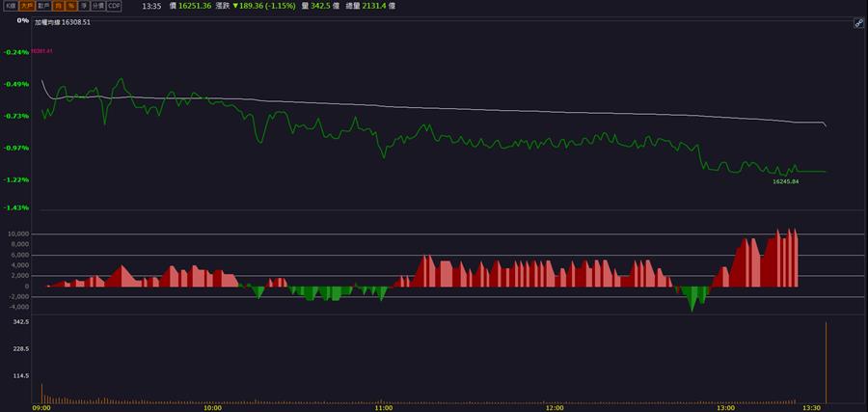Click the 10,000 level on indicator axis

tap(19, 234)
